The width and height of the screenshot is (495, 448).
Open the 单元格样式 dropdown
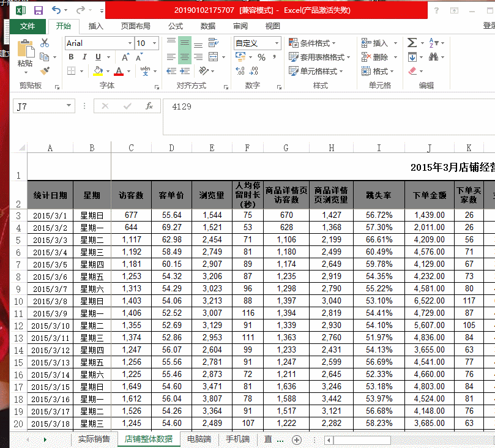(x=316, y=71)
